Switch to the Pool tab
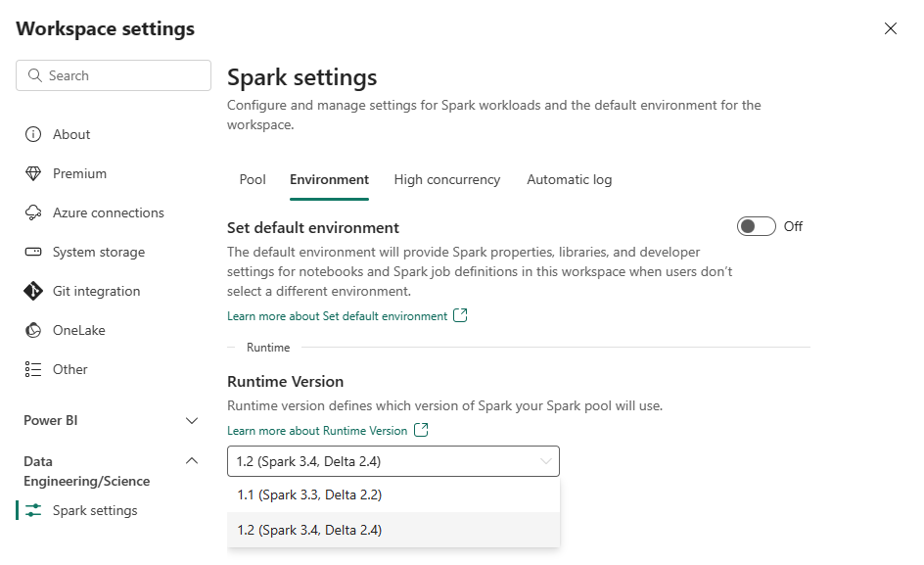 tap(253, 179)
